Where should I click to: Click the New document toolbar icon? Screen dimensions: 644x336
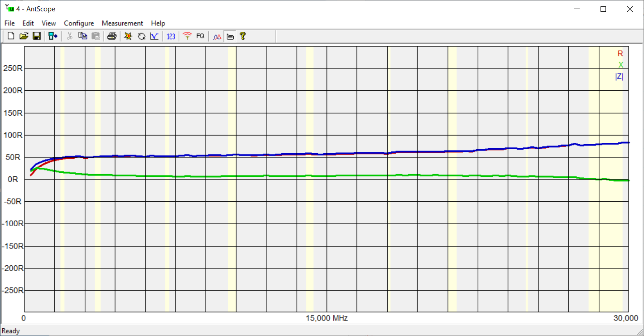point(11,36)
